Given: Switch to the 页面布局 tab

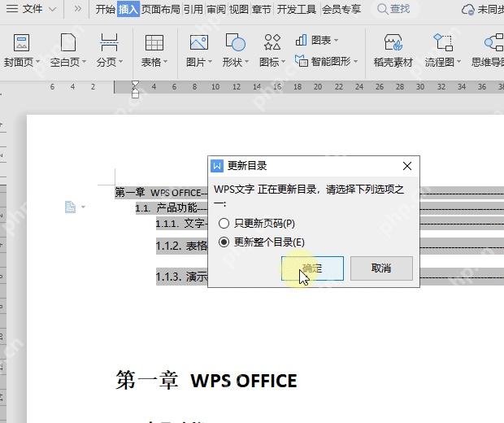Looking at the screenshot, I should [x=161, y=9].
